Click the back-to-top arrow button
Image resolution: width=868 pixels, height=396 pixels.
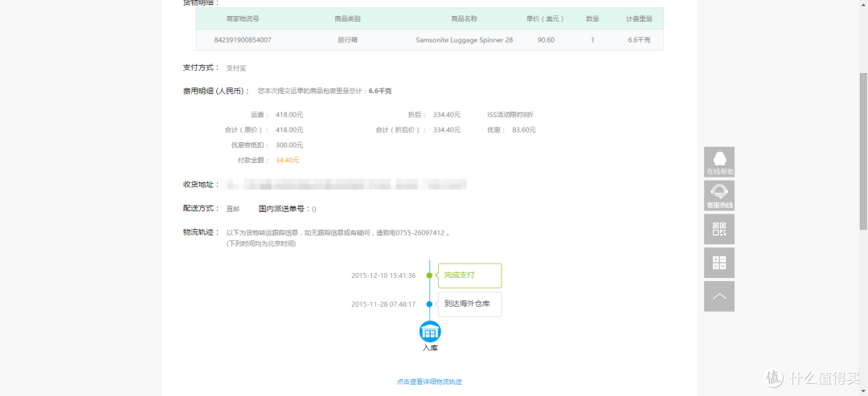[719, 296]
